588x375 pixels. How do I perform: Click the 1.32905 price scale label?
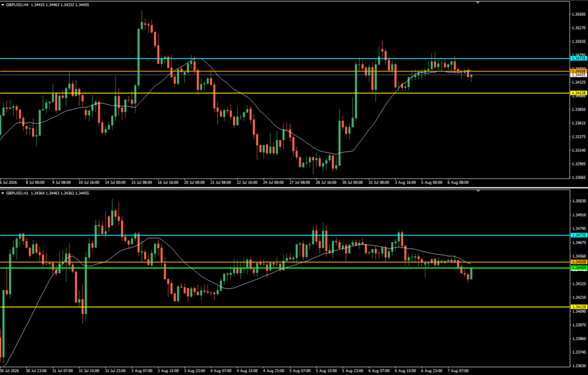click(579, 164)
